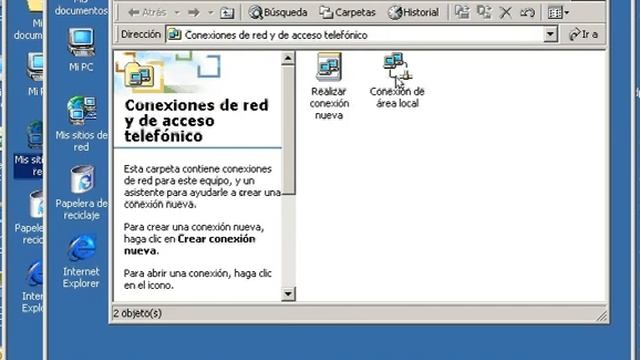Select the Conexión de área local icon
Image resolution: width=640 pixels, height=360 pixels.
coord(397,80)
